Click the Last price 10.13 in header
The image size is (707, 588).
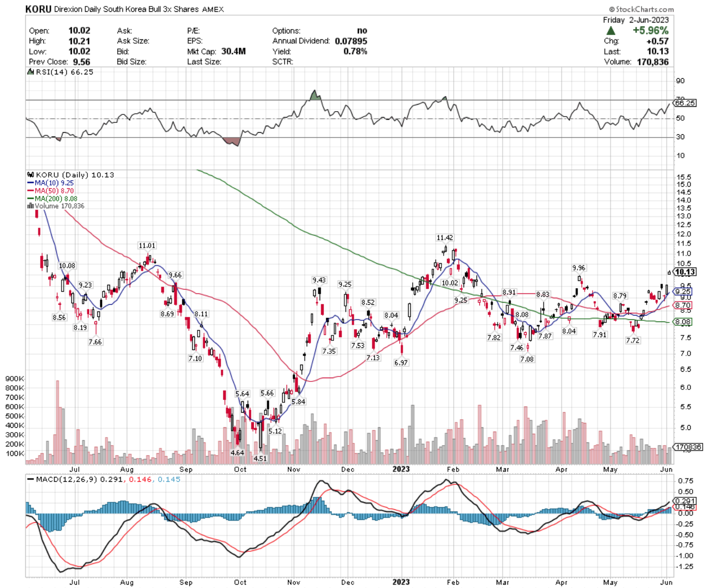pyautogui.click(x=658, y=51)
